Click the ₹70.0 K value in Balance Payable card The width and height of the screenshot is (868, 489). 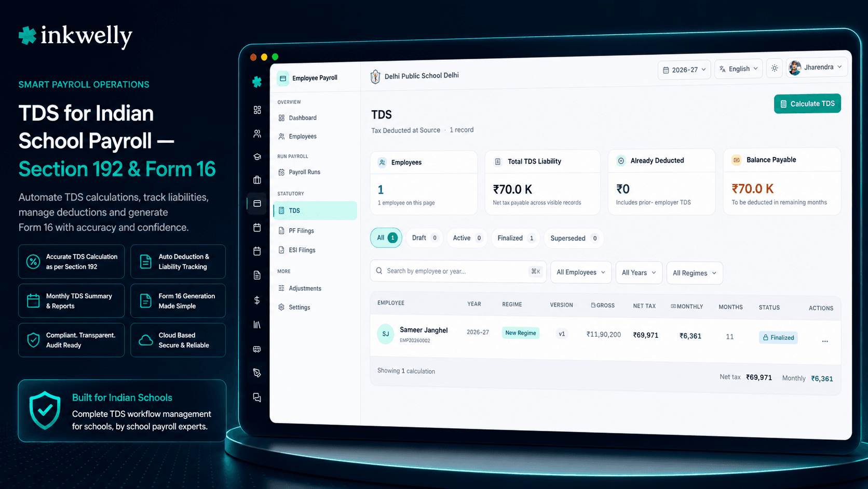(753, 189)
